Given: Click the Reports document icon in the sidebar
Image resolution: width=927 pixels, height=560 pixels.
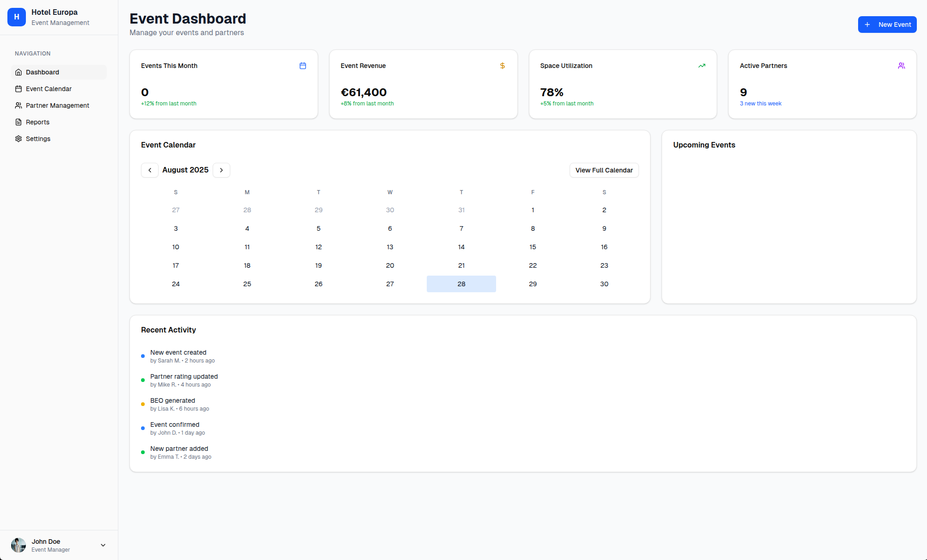Looking at the screenshot, I should click(18, 122).
